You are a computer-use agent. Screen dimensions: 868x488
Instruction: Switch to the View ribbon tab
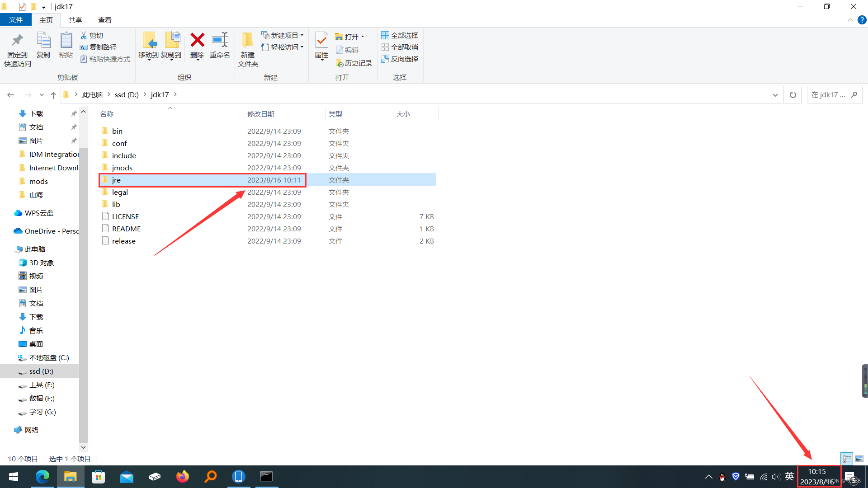tap(104, 20)
